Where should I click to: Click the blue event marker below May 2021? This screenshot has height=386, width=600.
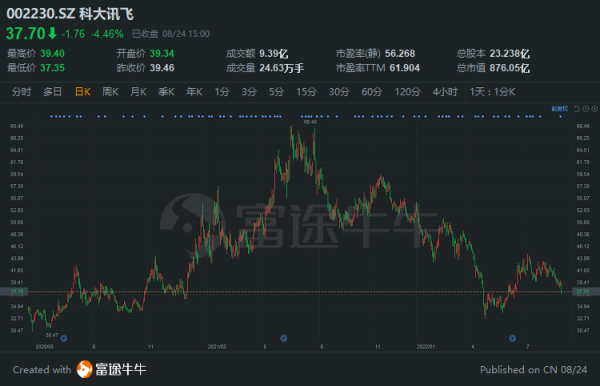point(284,338)
